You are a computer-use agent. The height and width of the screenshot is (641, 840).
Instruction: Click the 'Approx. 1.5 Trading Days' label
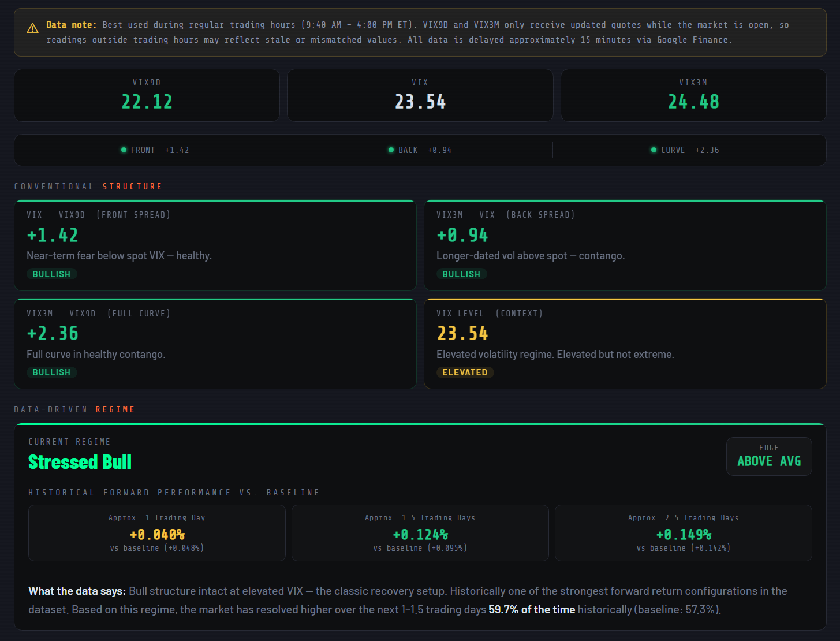[x=420, y=518]
